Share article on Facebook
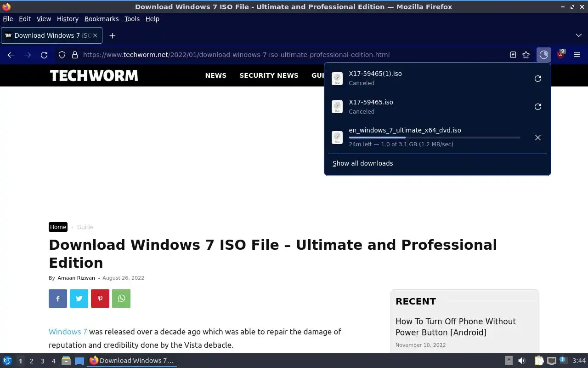The image size is (588, 368). point(58,299)
